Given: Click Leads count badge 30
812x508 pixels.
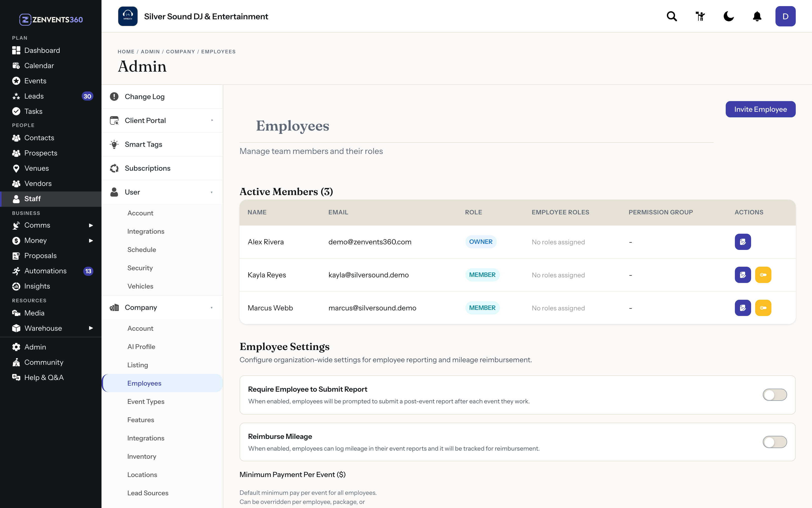Looking at the screenshot, I should click(87, 96).
